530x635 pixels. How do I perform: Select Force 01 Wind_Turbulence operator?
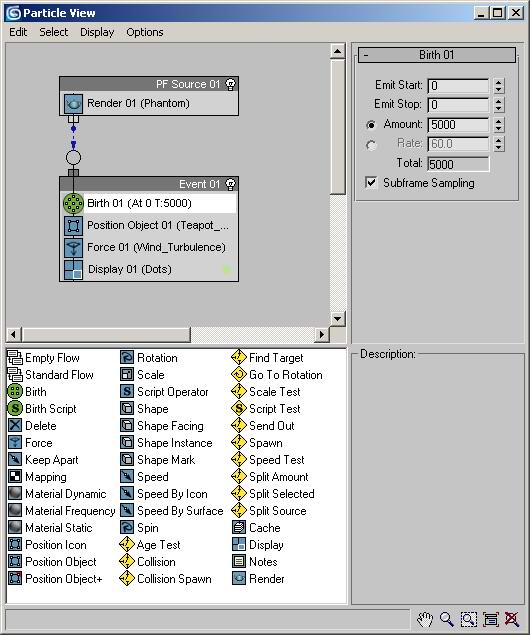click(149, 247)
